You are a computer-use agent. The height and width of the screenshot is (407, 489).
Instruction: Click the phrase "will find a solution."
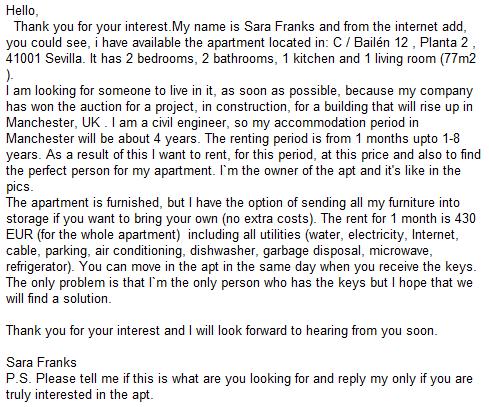[x=59, y=298]
